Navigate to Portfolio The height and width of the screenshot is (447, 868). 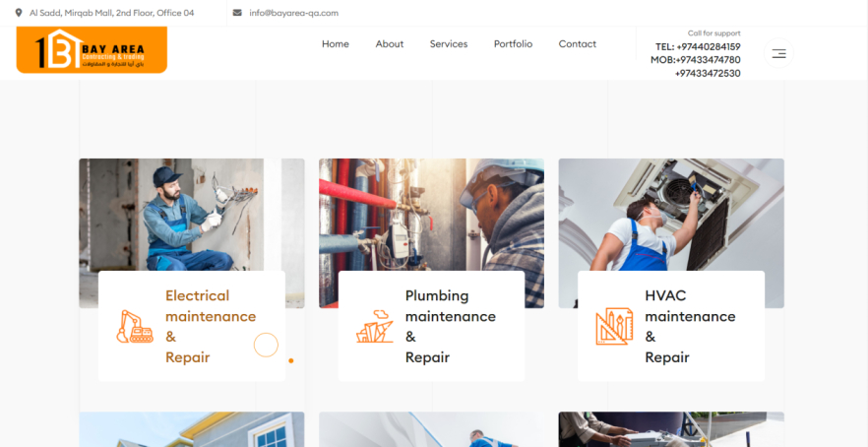pos(513,44)
